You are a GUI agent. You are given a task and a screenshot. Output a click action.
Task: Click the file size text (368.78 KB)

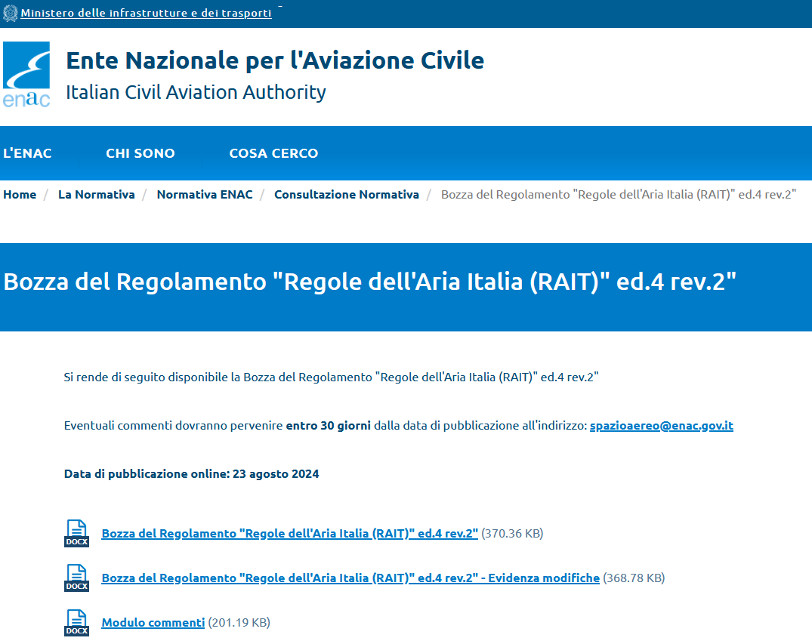tap(634, 578)
